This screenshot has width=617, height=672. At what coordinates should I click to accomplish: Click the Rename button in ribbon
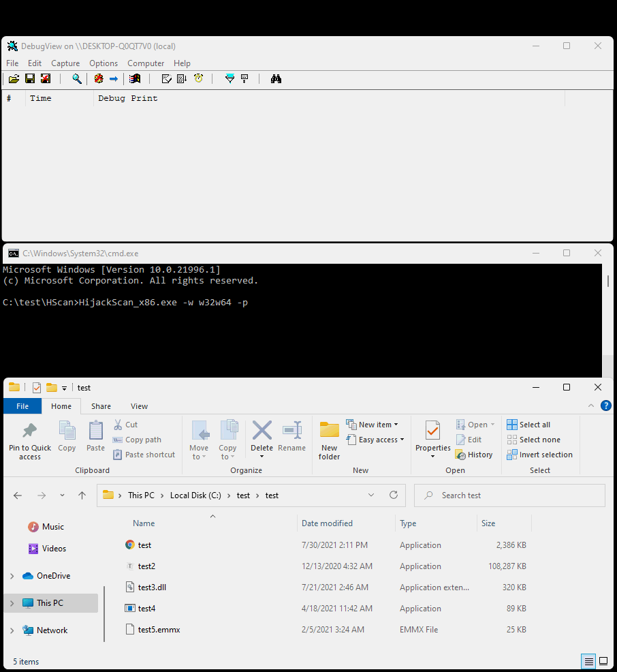tap(292, 436)
